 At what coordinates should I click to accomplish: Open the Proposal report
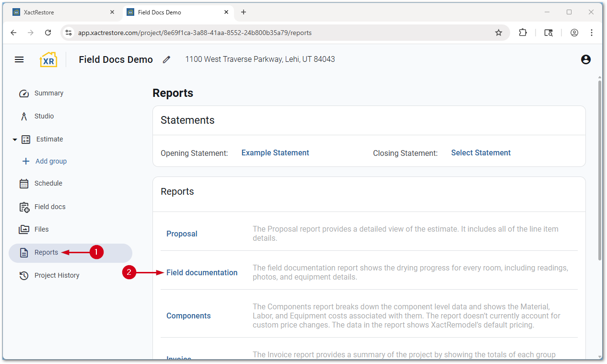pos(182,234)
